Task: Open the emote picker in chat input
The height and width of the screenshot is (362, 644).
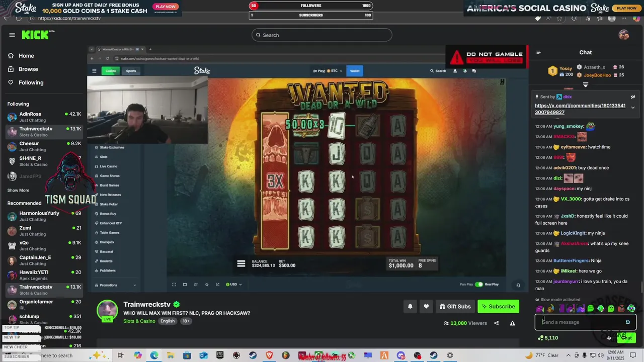Action: (628, 322)
